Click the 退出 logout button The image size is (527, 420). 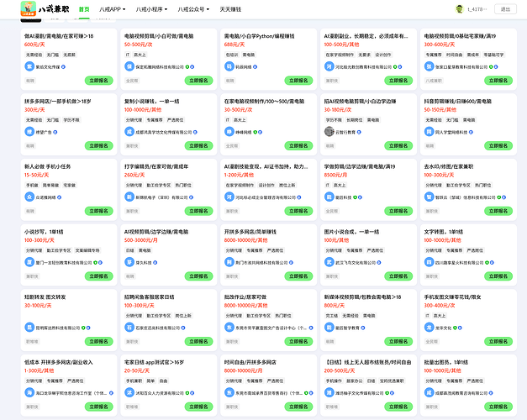pos(505,9)
